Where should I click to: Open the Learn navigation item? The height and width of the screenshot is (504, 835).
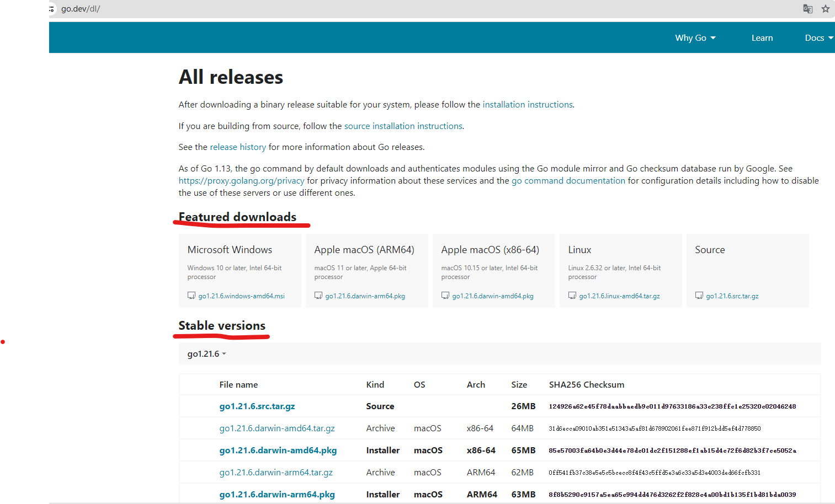coord(762,38)
